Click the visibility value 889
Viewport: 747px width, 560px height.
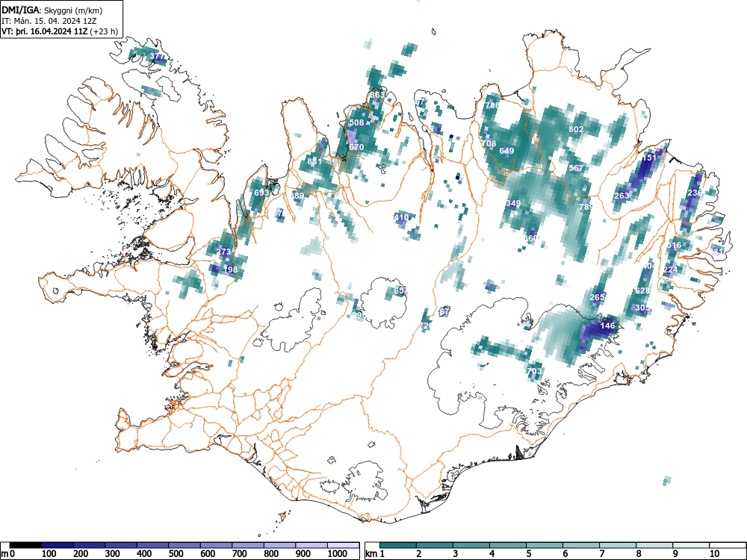pos(297,196)
